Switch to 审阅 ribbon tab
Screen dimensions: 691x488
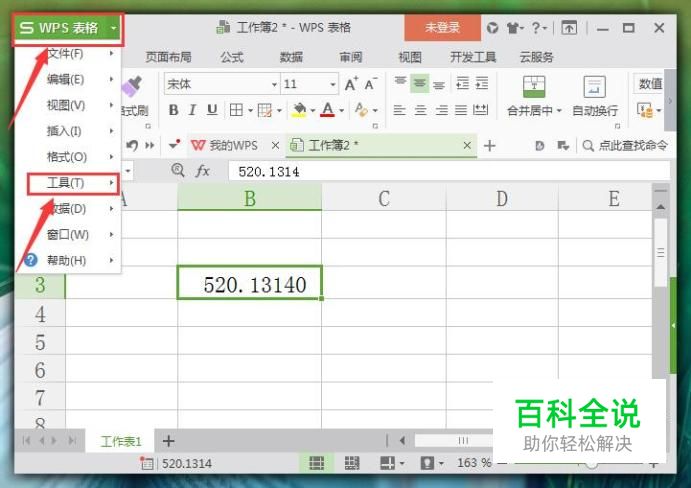pyautogui.click(x=351, y=57)
